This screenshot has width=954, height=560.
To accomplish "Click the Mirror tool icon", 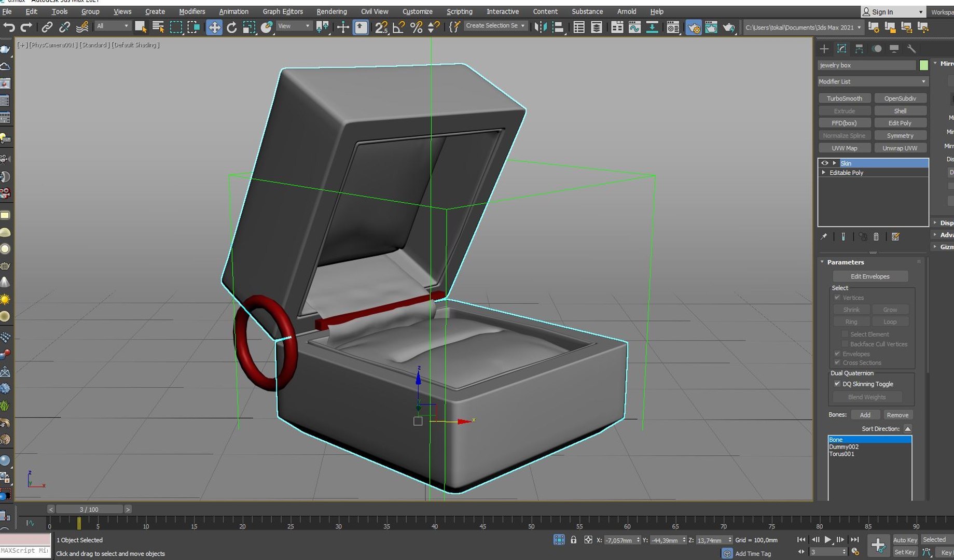I will tap(540, 27).
